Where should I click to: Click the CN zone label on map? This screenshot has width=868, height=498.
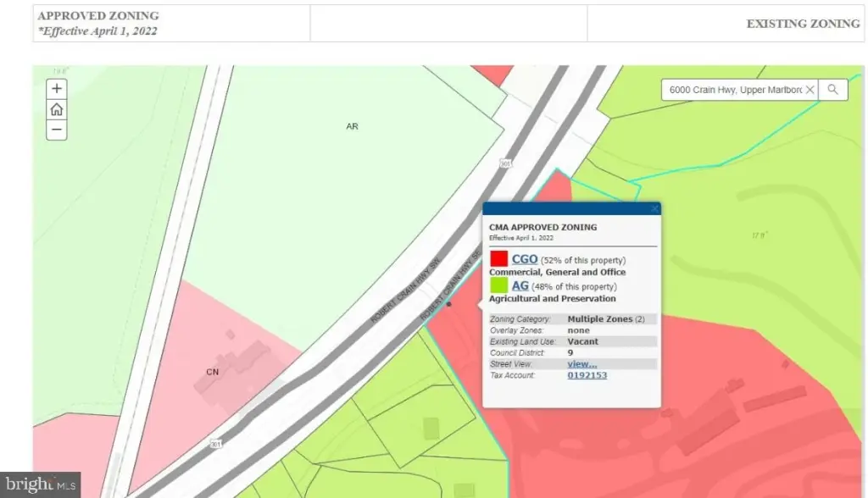(213, 372)
